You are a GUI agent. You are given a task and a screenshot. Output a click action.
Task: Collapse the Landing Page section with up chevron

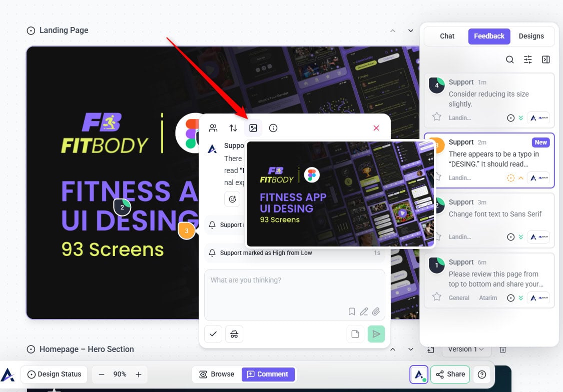(393, 30)
